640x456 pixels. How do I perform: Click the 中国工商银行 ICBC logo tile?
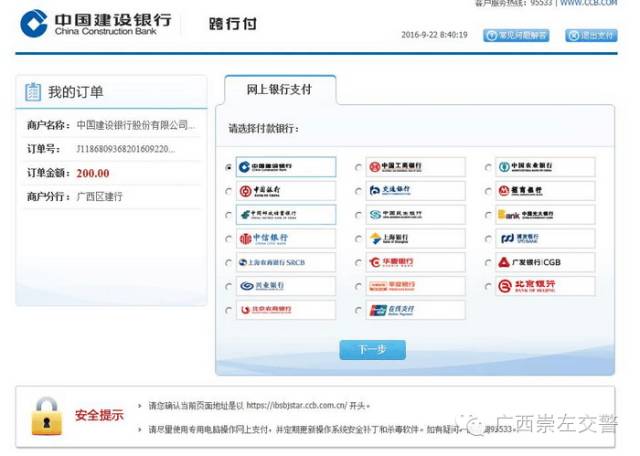(416, 167)
